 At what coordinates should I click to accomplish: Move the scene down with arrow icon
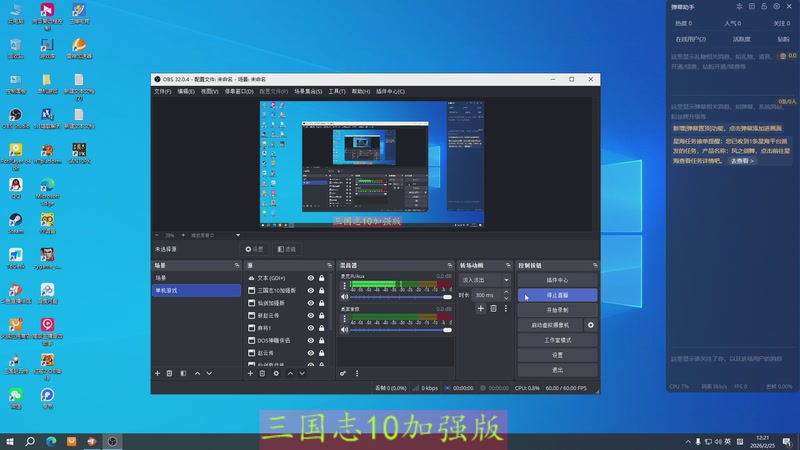pos(209,373)
